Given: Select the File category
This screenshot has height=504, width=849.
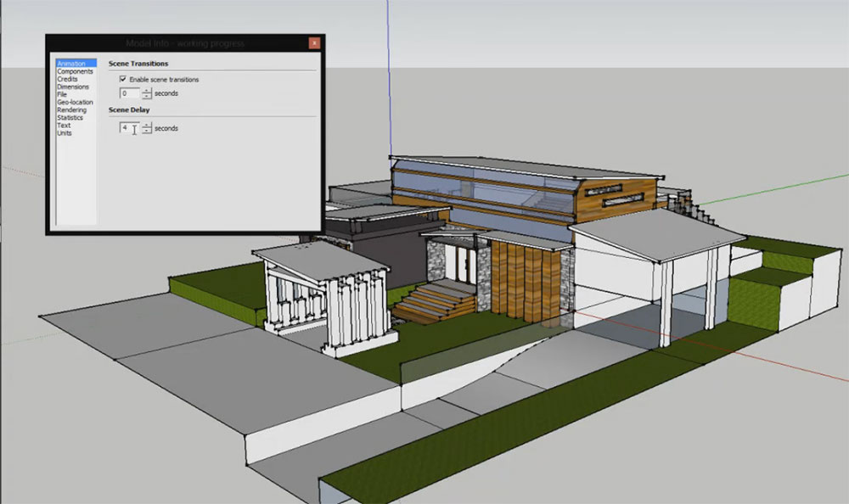Looking at the screenshot, I should pos(62,94).
